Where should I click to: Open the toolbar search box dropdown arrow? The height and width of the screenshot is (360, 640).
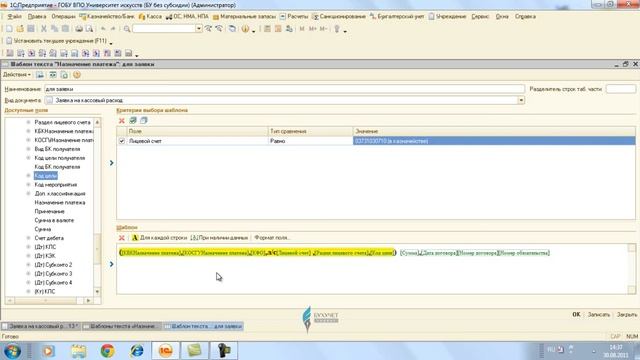pos(199,29)
